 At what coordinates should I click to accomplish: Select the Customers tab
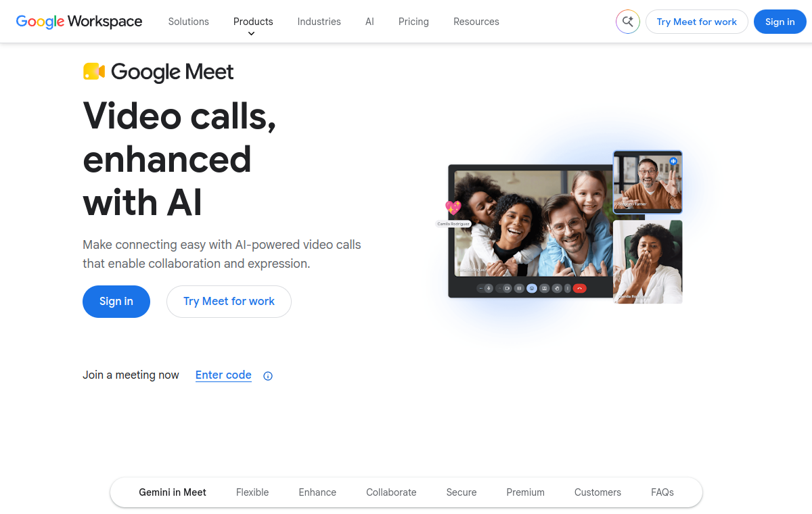(597, 492)
